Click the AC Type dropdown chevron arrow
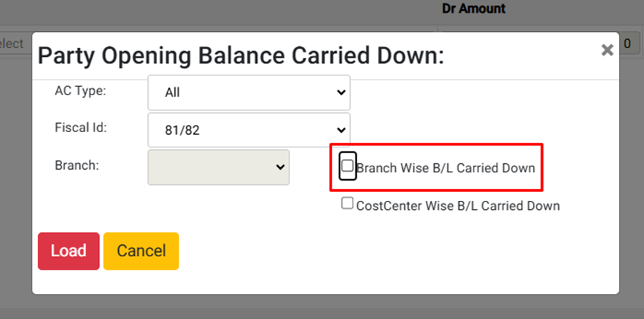 (x=341, y=92)
